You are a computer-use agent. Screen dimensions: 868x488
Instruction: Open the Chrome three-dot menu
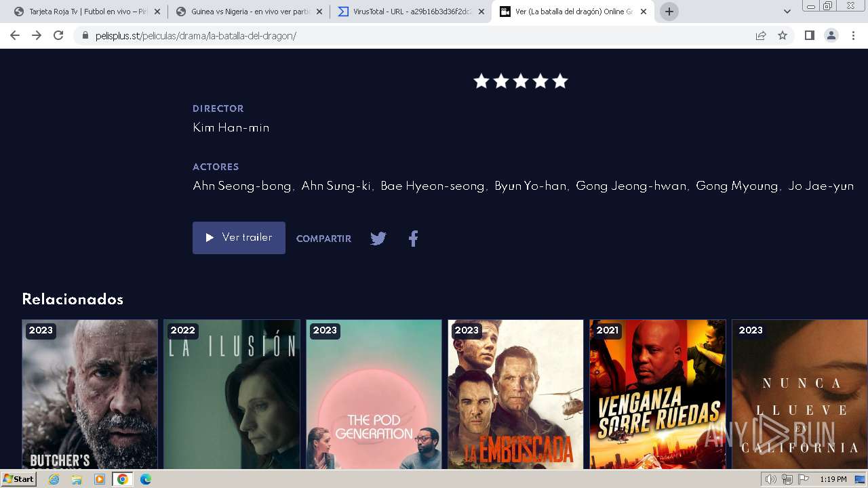pyautogui.click(x=853, y=36)
